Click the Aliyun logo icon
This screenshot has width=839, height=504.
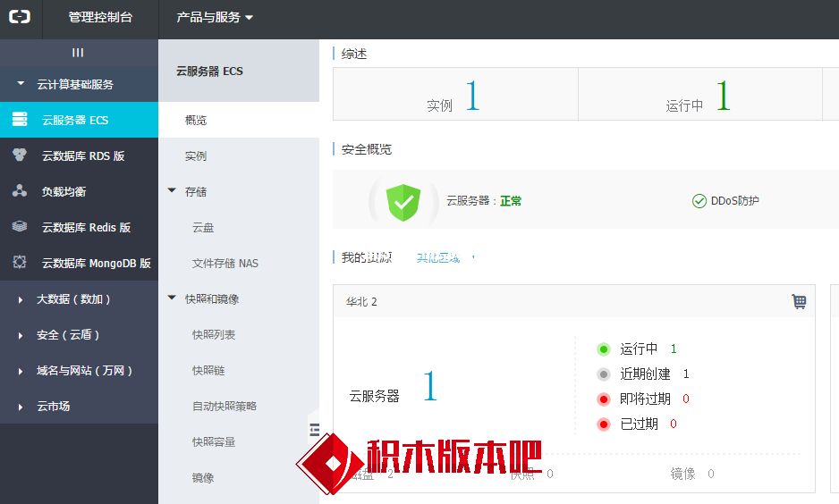pos(20,17)
